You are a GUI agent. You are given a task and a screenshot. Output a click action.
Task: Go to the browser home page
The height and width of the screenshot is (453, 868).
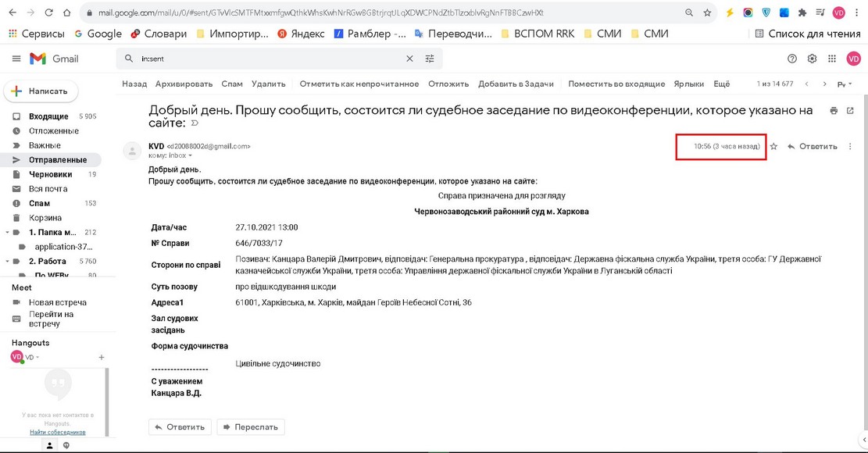tap(67, 12)
